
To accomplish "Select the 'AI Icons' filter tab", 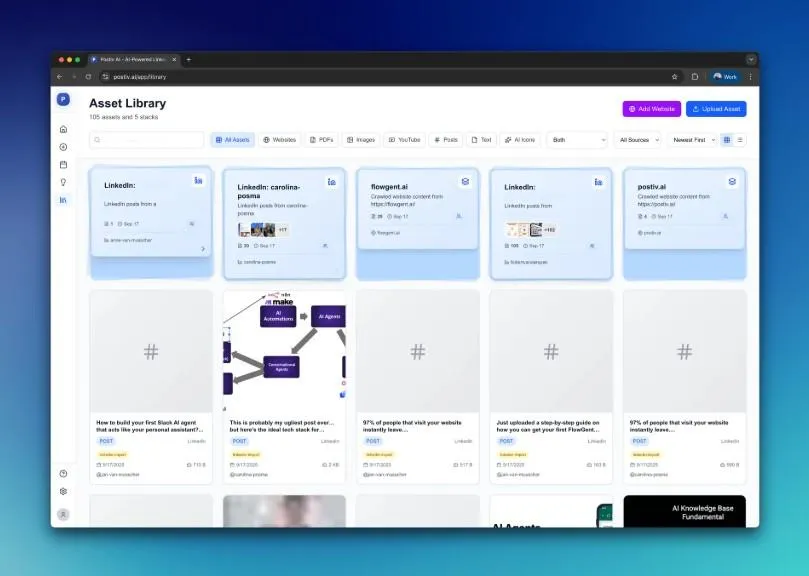I will tap(520, 140).
